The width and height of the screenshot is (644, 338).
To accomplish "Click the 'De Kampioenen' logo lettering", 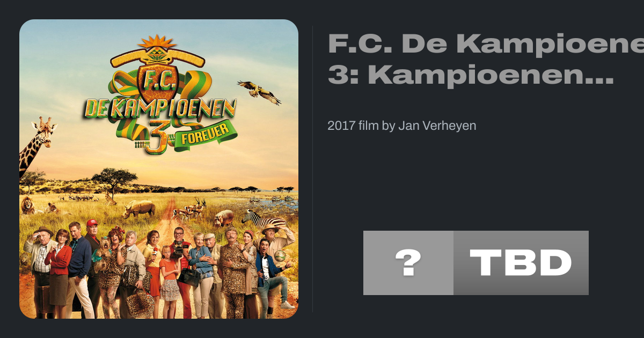I will (160, 109).
